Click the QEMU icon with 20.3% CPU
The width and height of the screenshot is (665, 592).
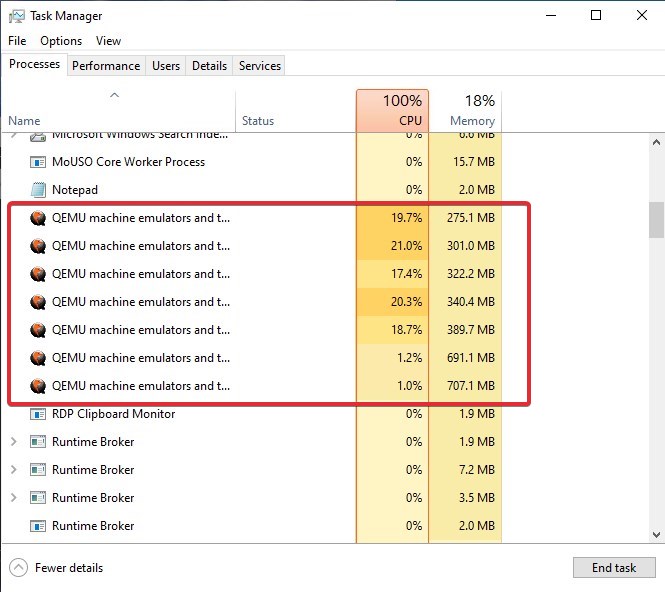coord(38,302)
